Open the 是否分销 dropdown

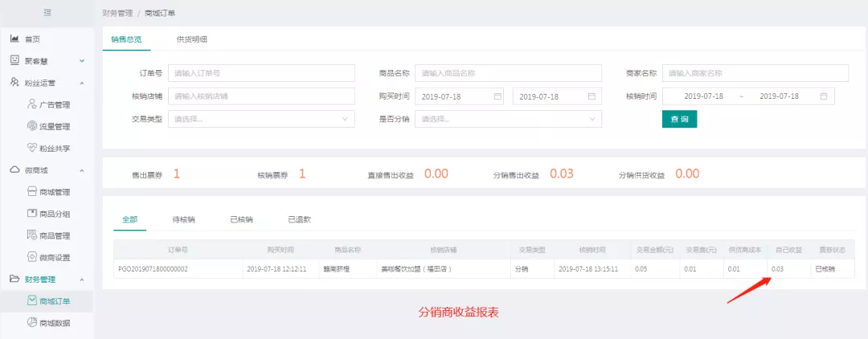click(x=508, y=119)
